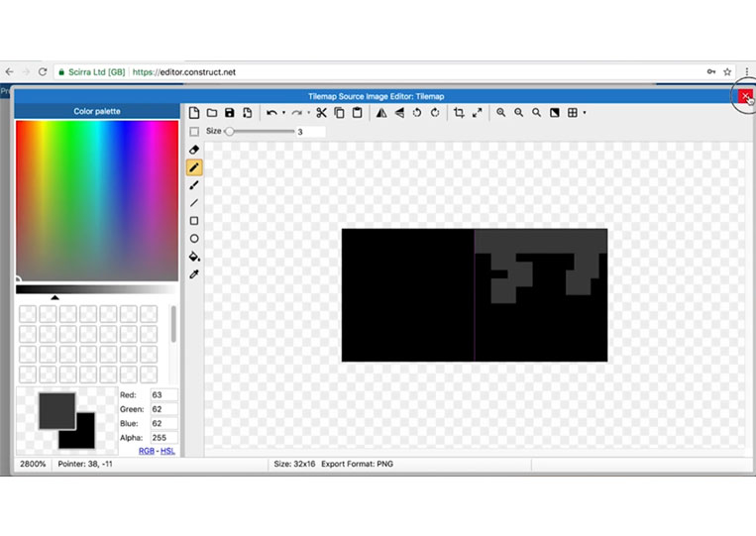The width and height of the screenshot is (756, 536).
Task: Click the tilemap image on the canvas
Action: tap(475, 295)
